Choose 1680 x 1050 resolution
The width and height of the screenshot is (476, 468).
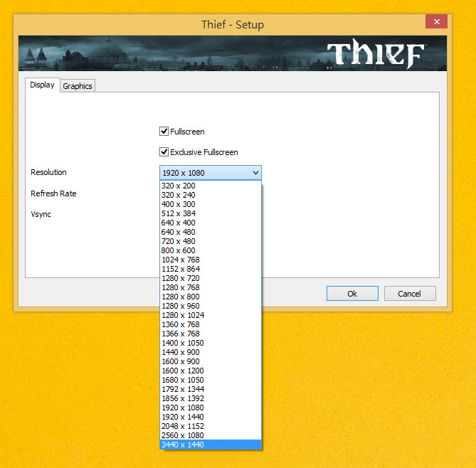(211, 380)
